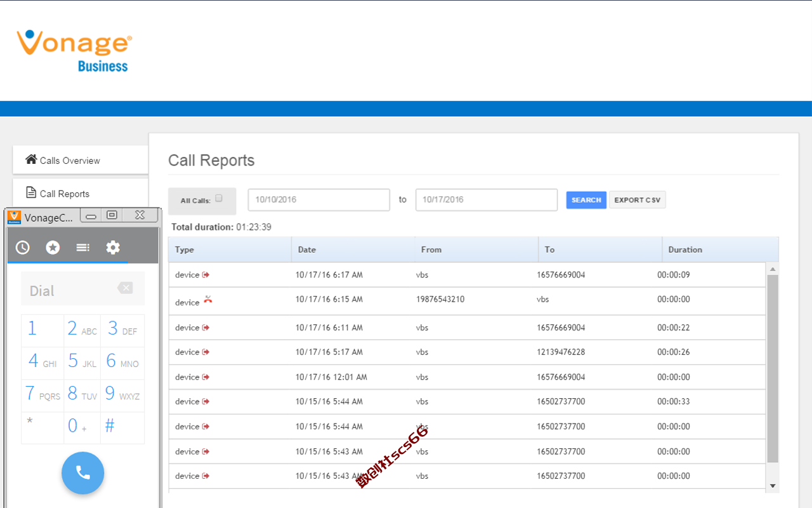Click the EXPORT CSV button
The height and width of the screenshot is (508, 812).
click(638, 200)
